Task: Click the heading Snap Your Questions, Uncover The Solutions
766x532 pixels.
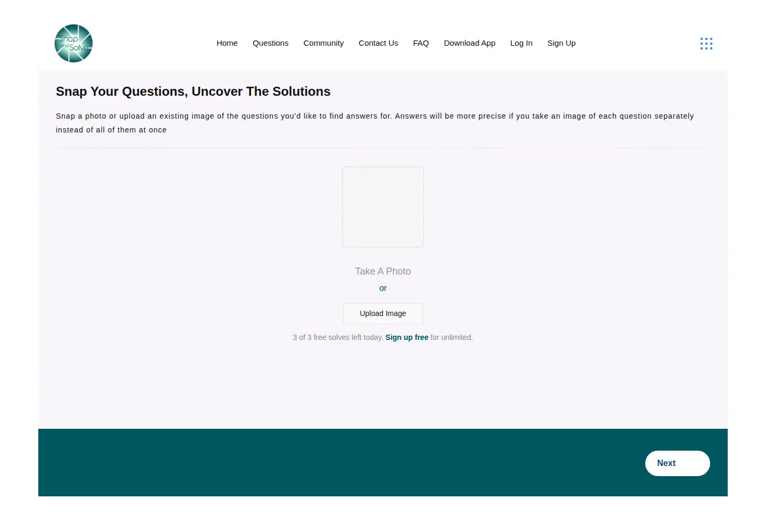Action: click(x=193, y=92)
